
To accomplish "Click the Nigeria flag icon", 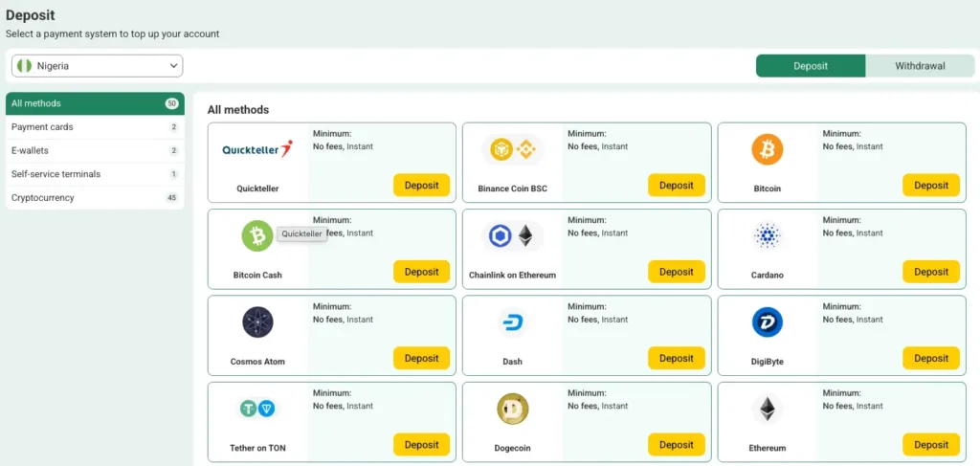I will tap(24, 66).
